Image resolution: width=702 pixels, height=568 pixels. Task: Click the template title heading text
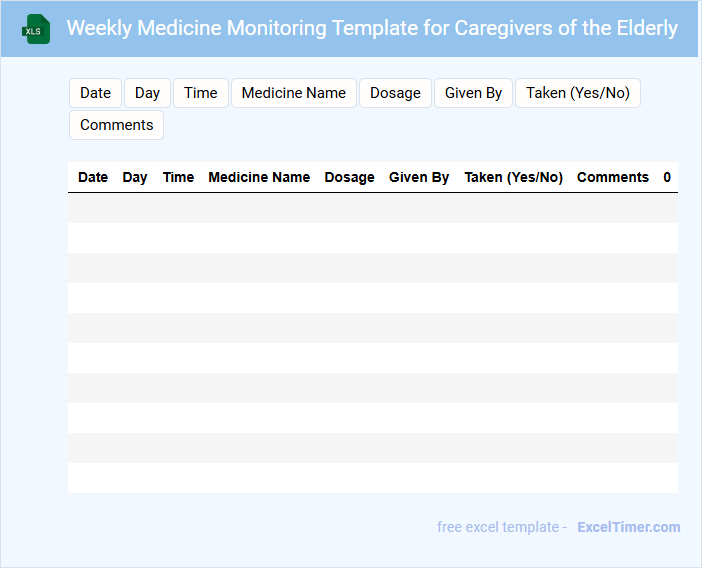(372, 28)
